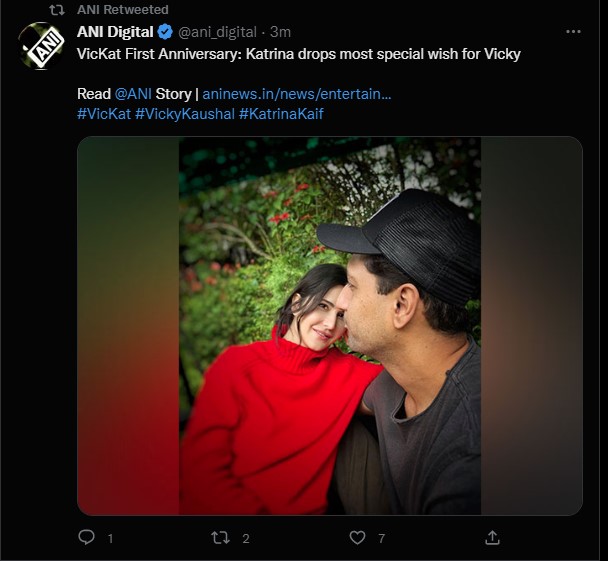Screen dimensions: 608x561
Task: Enlarge the couple photo in the tweet
Action: (x=330, y=326)
